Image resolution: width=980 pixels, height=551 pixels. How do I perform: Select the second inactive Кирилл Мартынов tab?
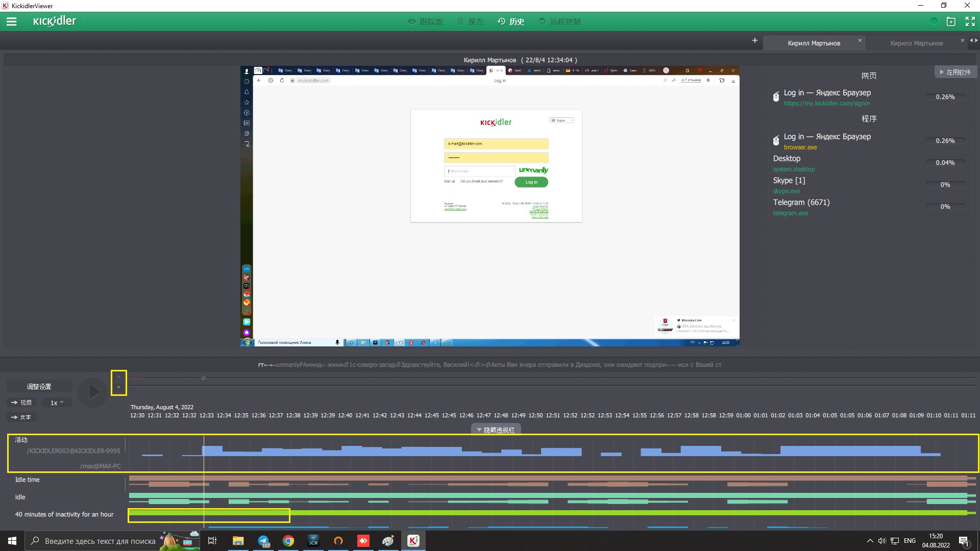[x=916, y=43]
